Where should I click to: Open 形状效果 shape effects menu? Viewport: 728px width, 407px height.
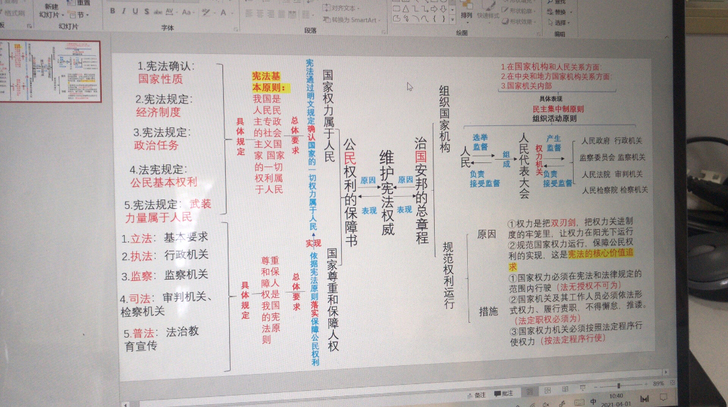[x=519, y=21]
